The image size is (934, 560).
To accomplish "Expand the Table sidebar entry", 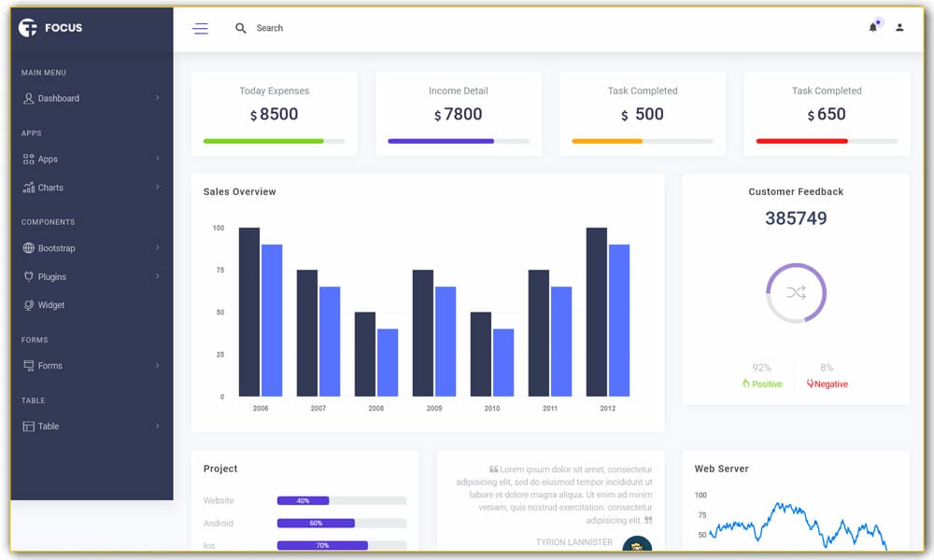I will pyautogui.click(x=158, y=427).
